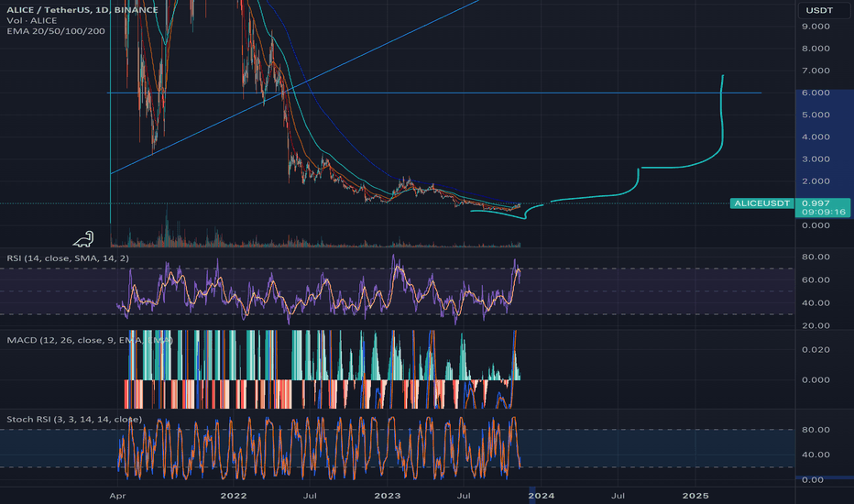Select the Stoch RSI (3, 3, 14, 14, close) label
The height and width of the screenshot is (504, 854).
tap(74, 419)
